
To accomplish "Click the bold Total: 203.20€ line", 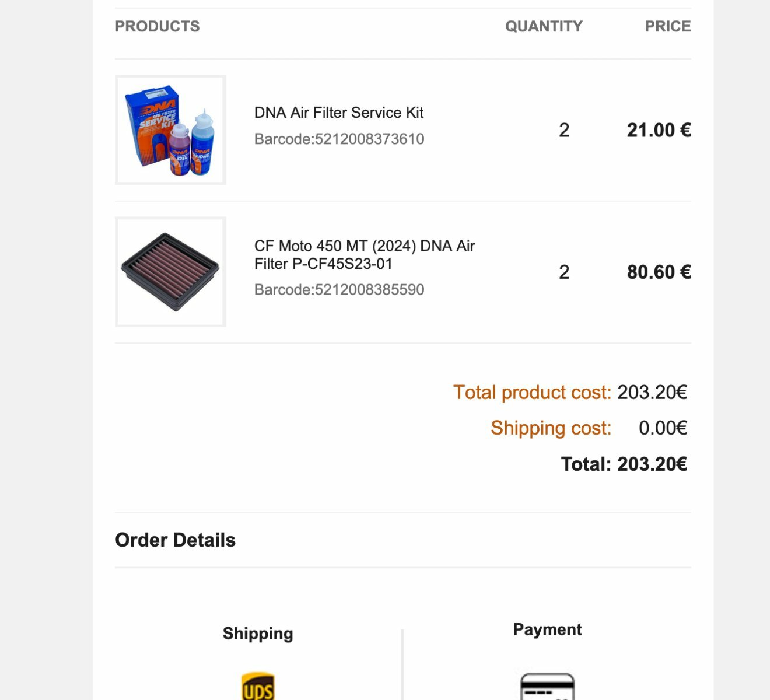I will tap(624, 464).
